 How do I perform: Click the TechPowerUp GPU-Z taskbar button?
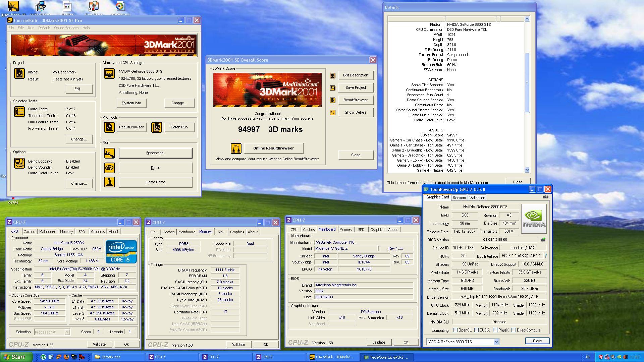click(386, 357)
